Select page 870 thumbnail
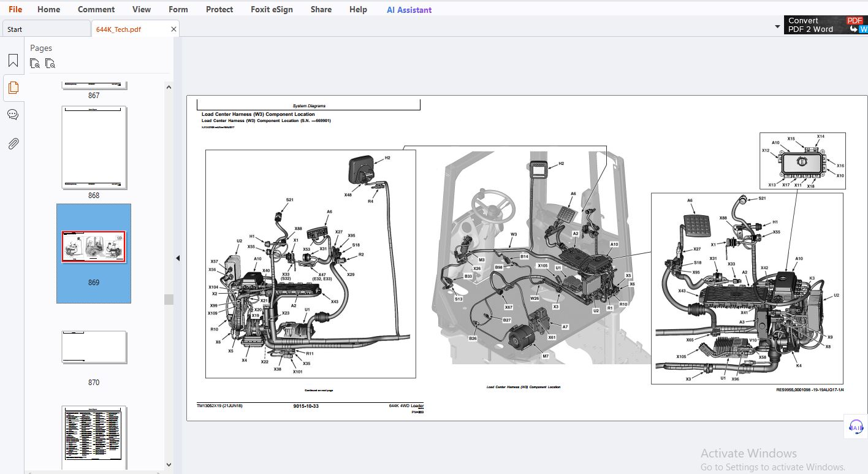Viewport: 868px width, 474px height. coord(94,348)
